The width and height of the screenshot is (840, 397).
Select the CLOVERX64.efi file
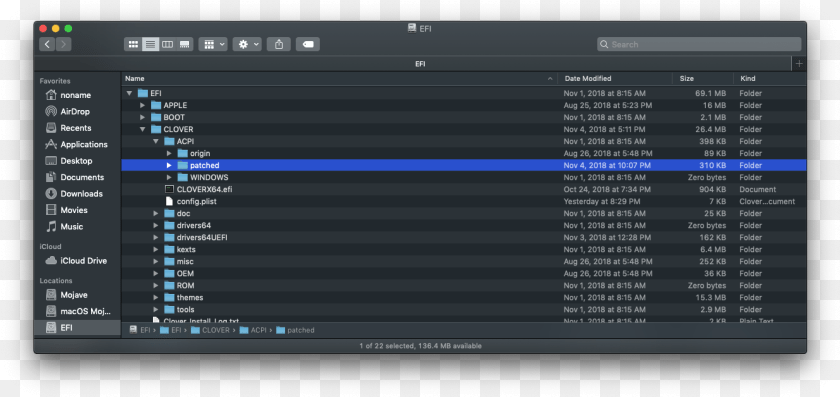(464, 190)
